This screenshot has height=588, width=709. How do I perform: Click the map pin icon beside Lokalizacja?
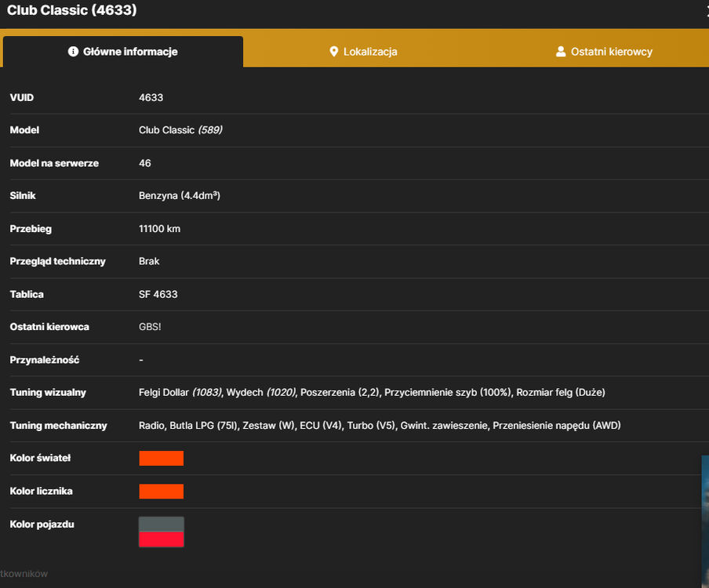333,52
